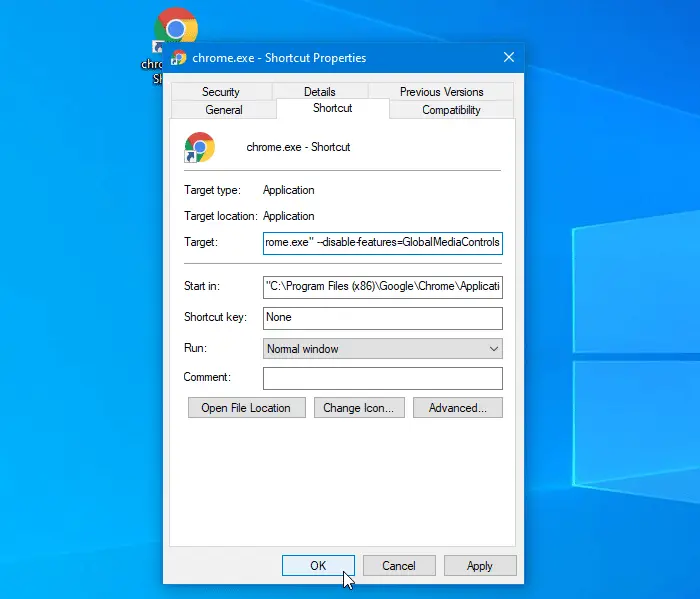Click the Open File Location button
The image size is (700, 599).
click(x=246, y=408)
